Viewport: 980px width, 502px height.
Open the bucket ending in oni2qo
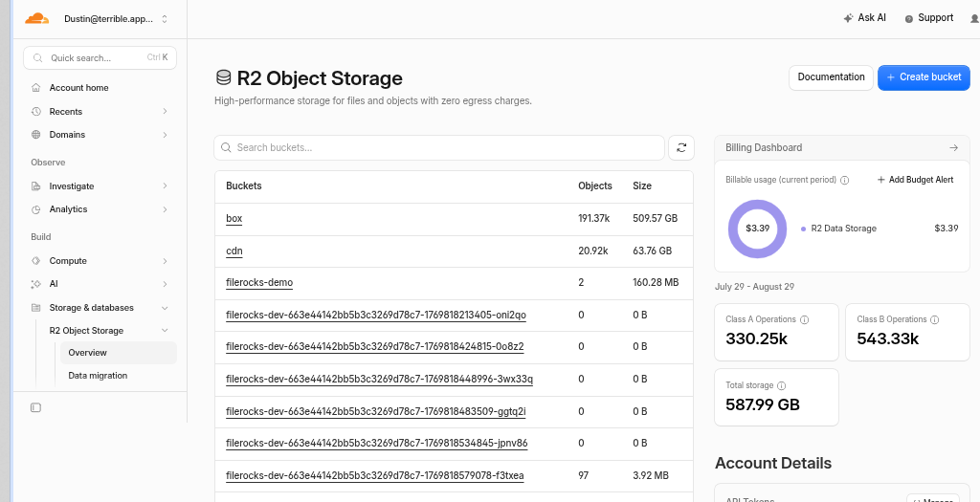(x=375, y=316)
